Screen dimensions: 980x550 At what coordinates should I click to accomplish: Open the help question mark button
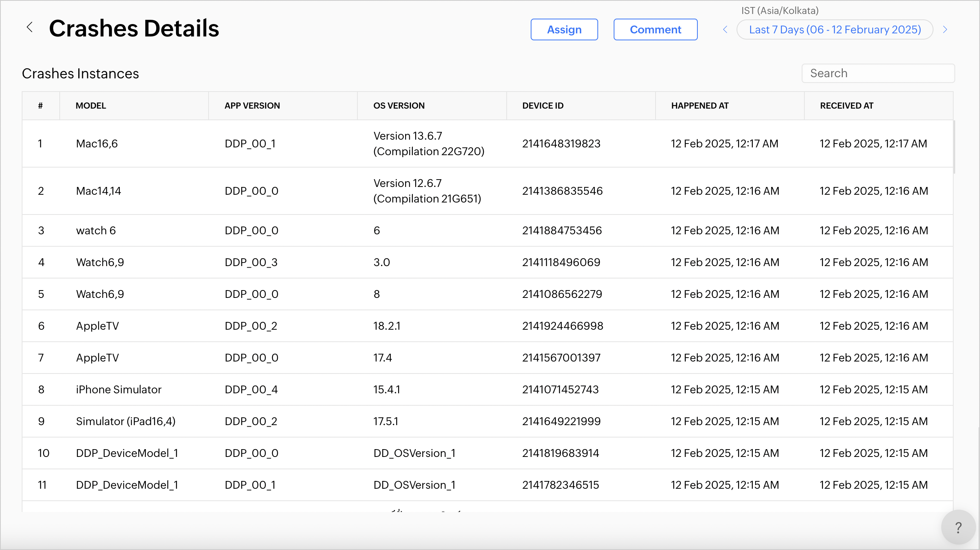[958, 528]
